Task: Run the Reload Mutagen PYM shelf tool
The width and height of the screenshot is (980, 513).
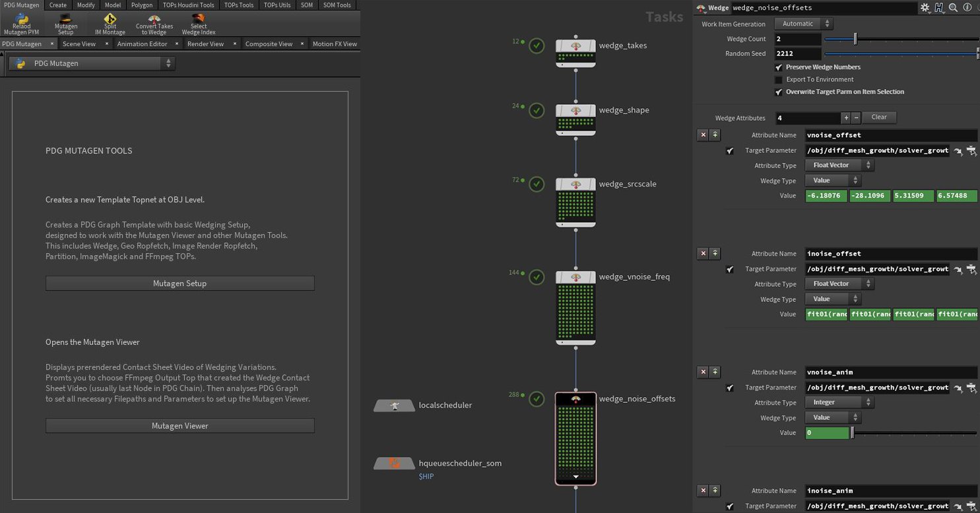Action: click(22, 24)
